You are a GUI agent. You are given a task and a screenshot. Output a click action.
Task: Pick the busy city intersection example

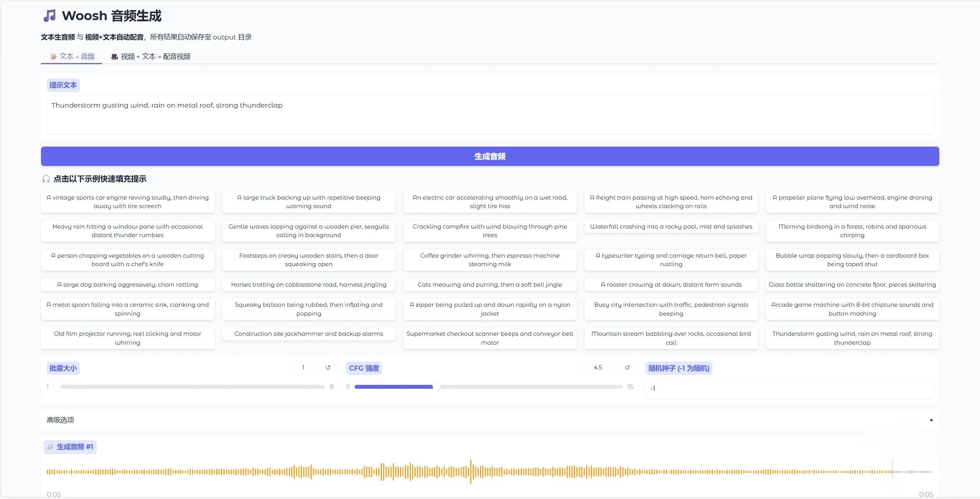671,309
